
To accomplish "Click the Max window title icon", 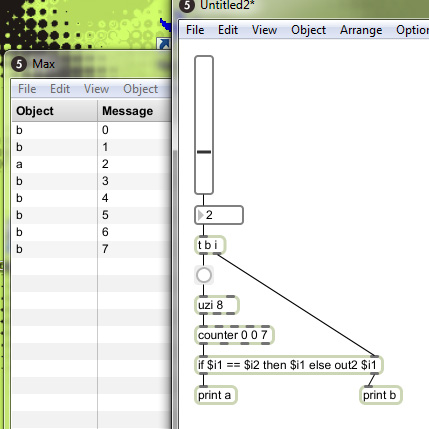I will point(19,64).
